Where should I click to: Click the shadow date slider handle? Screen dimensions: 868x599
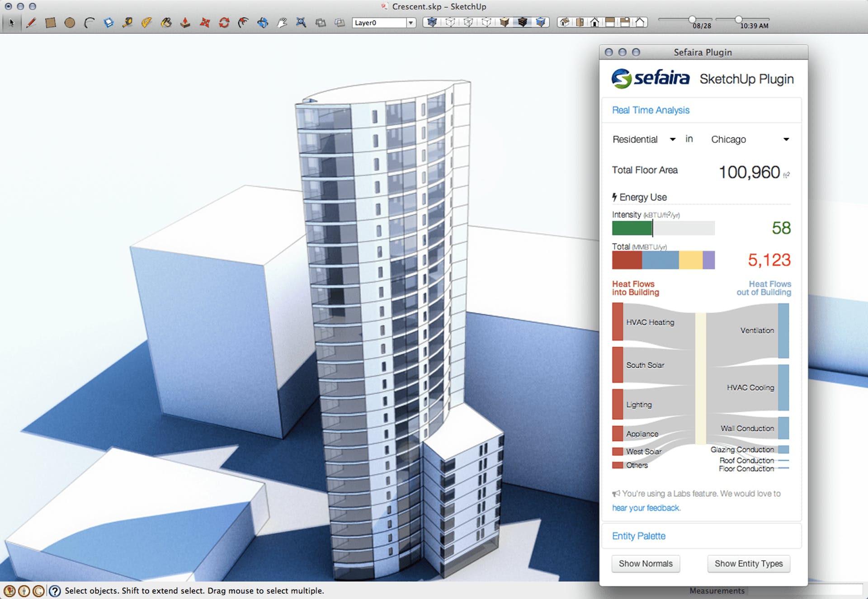(x=692, y=19)
